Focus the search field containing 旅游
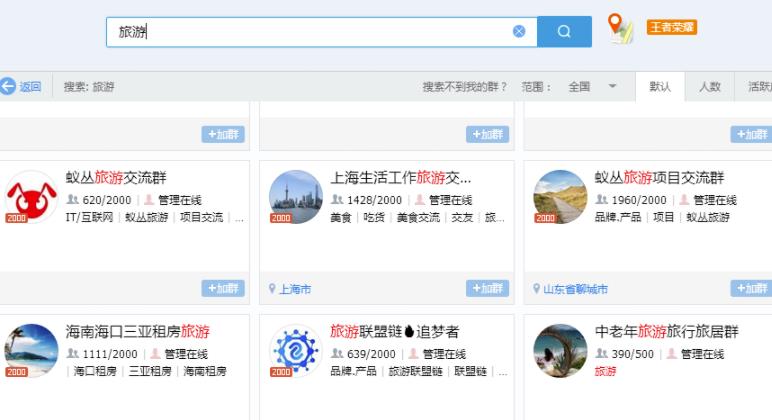 click(320, 31)
